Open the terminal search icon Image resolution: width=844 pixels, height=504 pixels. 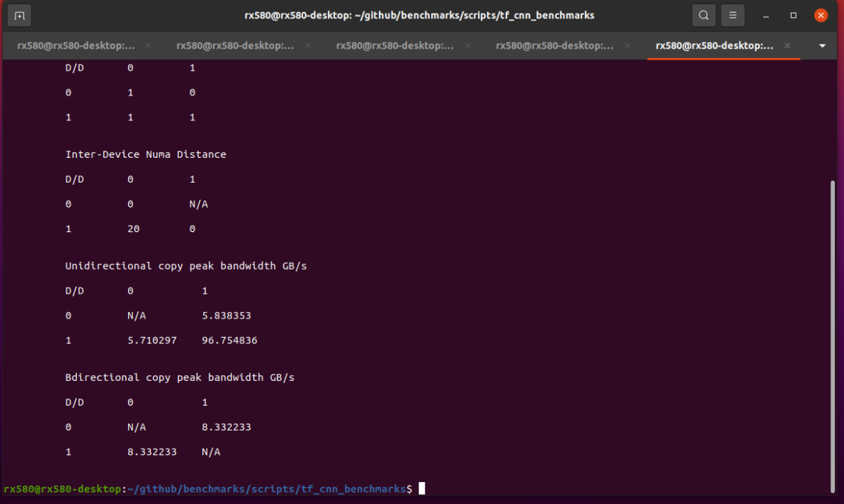click(x=704, y=16)
